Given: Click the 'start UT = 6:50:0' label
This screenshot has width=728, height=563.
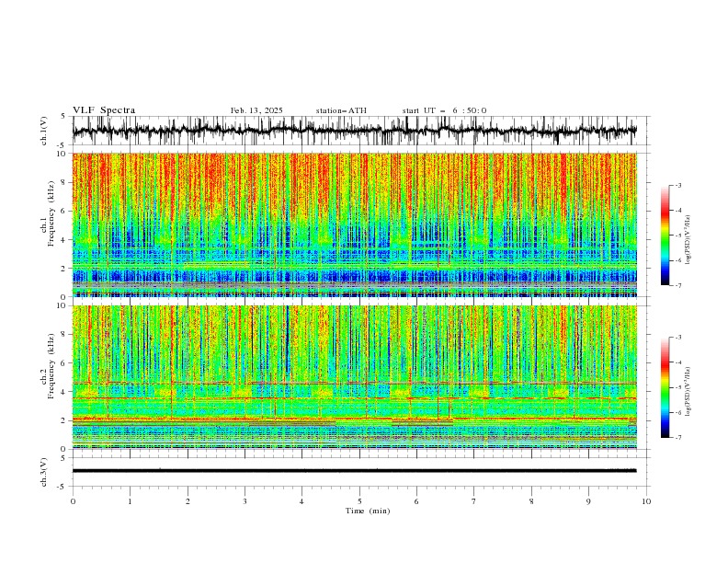Looking at the screenshot, I should tap(444, 110).
